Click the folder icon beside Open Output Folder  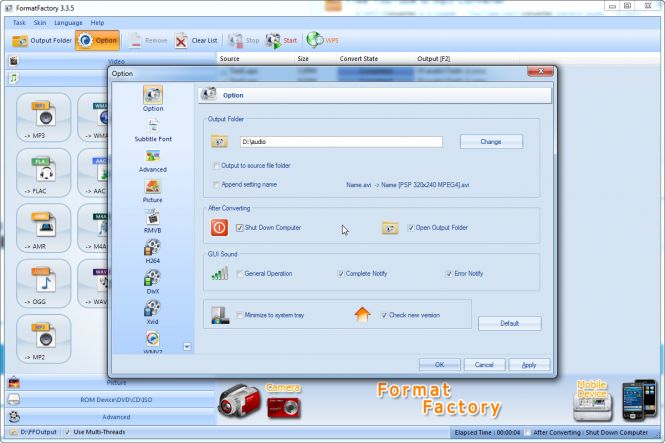pyautogui.click(x=390, y=228)
